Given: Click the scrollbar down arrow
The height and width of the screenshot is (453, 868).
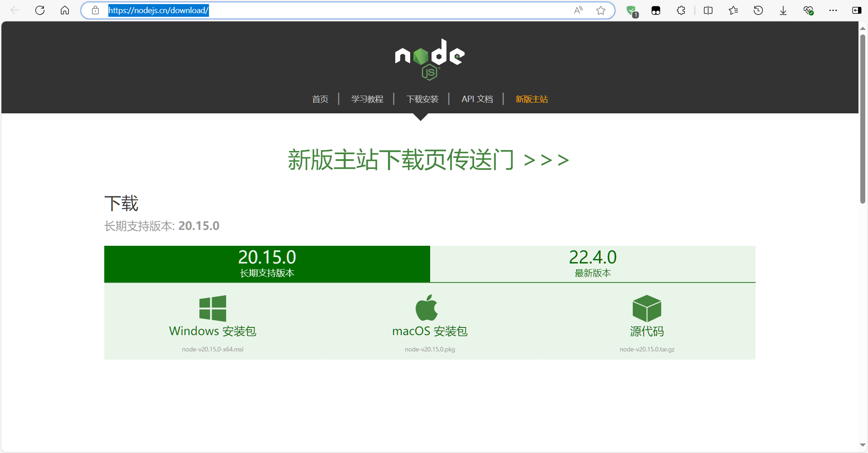Looking at the screenshot, I should [863, 445].
